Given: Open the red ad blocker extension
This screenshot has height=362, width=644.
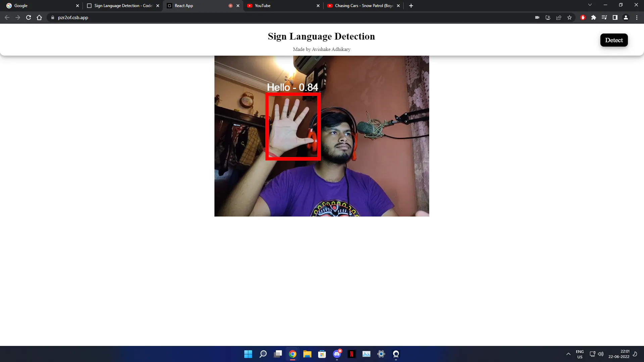Looking at the screenshot, I should (583, 17).
